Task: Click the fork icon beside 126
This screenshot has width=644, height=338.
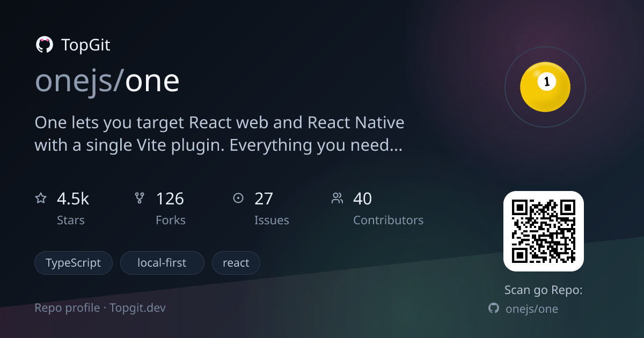Action: (x=140, y=199)
